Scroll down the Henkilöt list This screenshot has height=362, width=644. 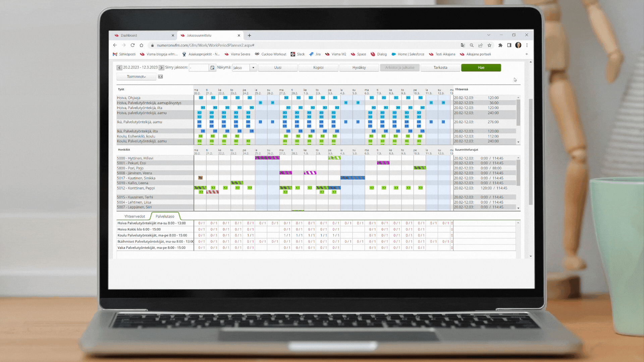518,208
